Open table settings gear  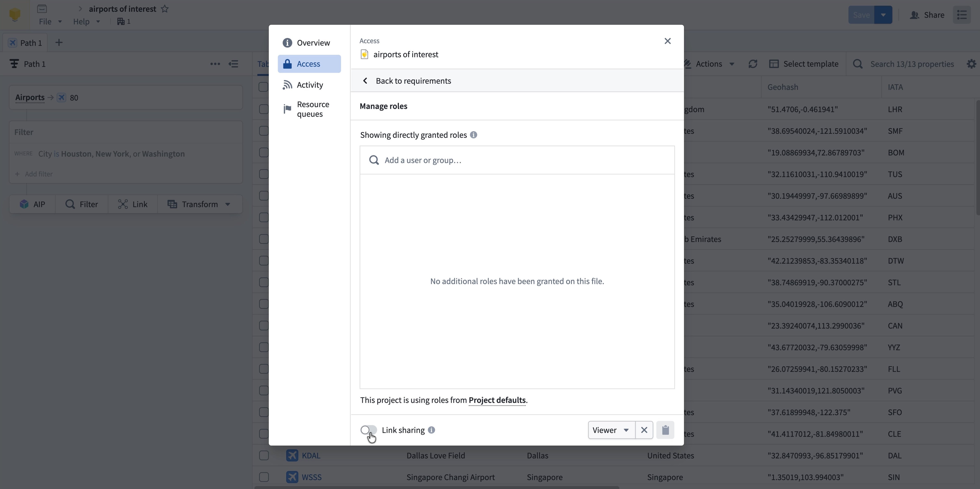(971, 64)
